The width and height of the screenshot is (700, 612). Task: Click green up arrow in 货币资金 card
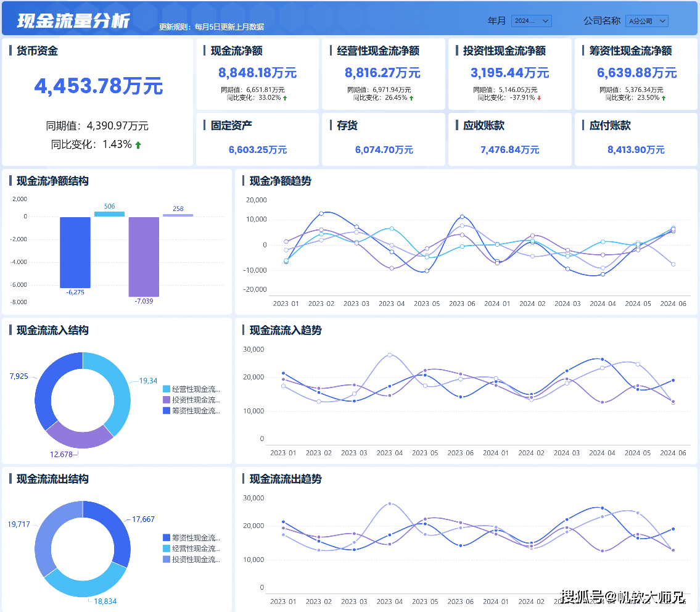[x=138, y=145]
